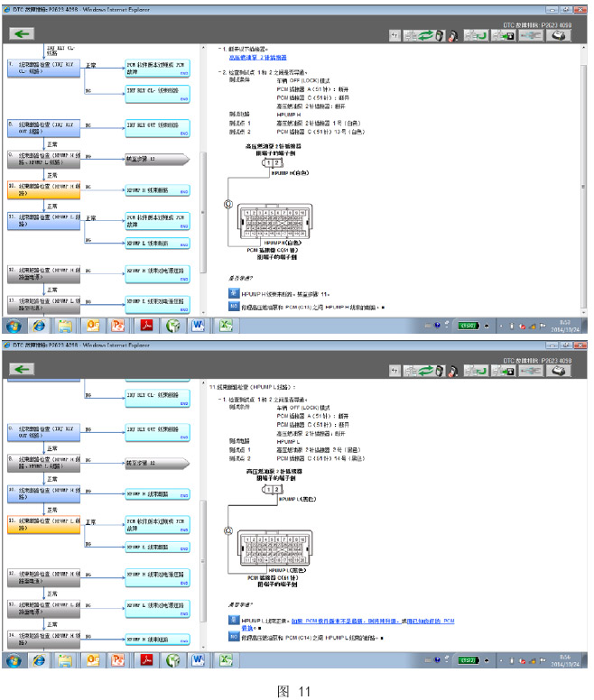Open Adobe Reader from upper taskbar

click(x=146, y=326)
